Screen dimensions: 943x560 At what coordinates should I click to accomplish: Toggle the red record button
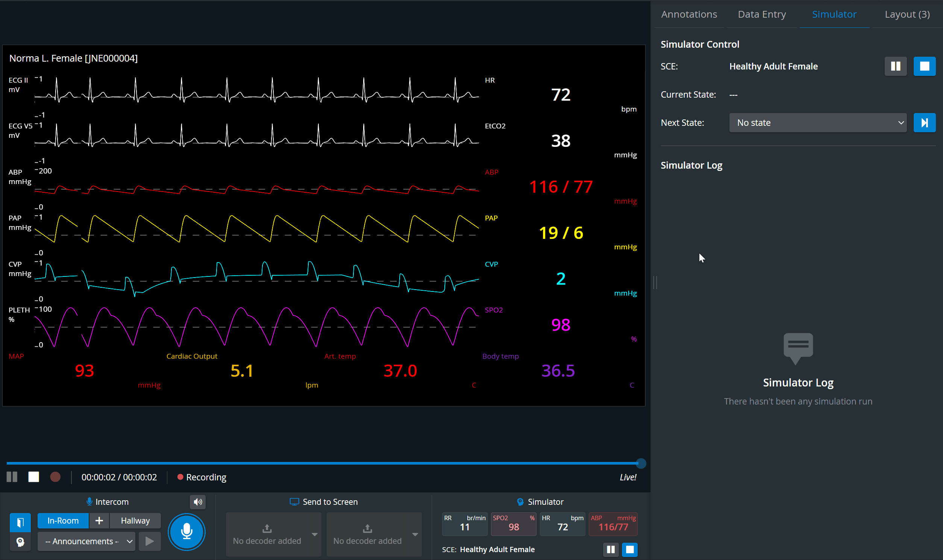pyautogui.click(x=55, y=477)
